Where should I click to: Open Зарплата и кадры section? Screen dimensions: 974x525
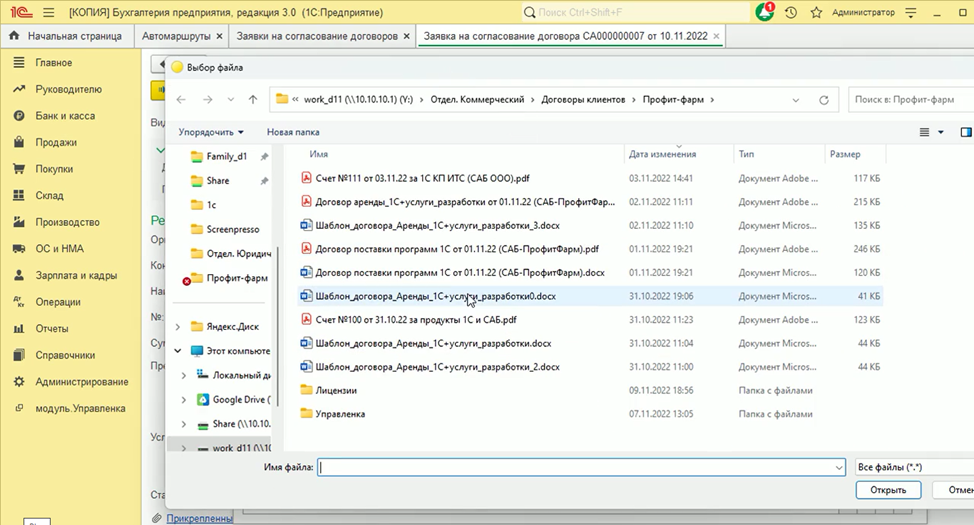(x=76, y=275)
